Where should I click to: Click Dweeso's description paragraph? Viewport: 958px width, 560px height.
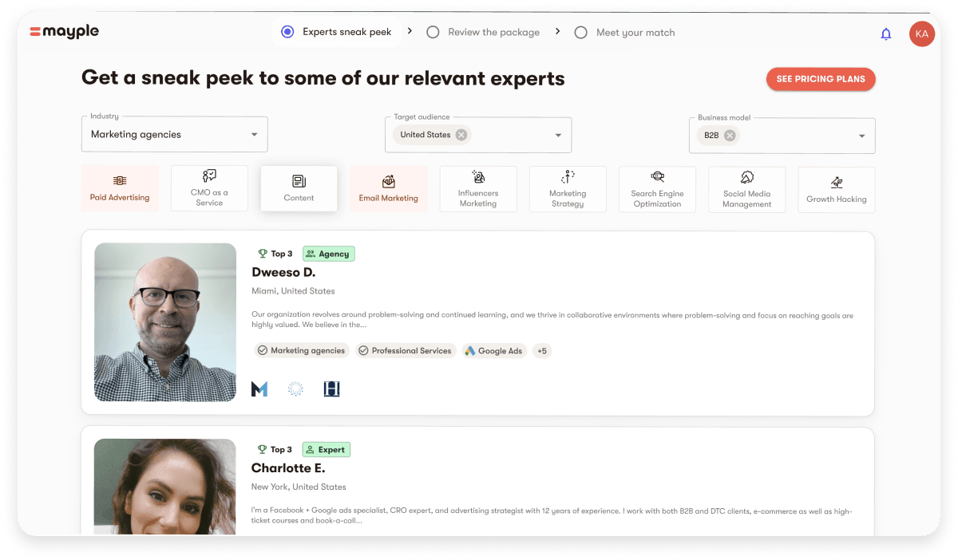pos(552,320)
